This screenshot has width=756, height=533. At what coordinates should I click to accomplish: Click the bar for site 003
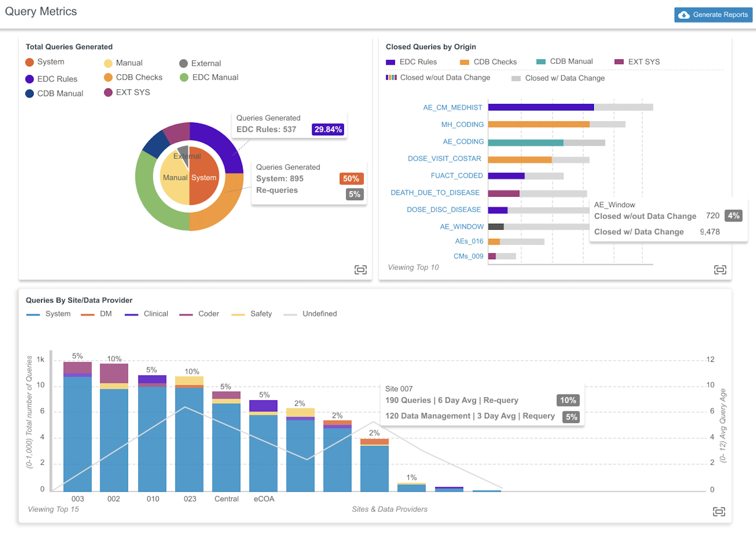pyautogui.click(x=77, y=433)
